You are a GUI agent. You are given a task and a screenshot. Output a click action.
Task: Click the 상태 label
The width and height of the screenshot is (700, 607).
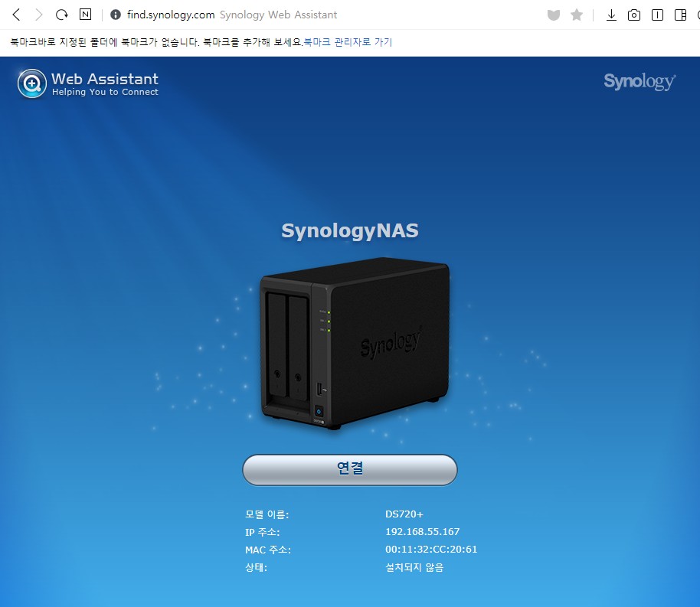coord(257,567)
